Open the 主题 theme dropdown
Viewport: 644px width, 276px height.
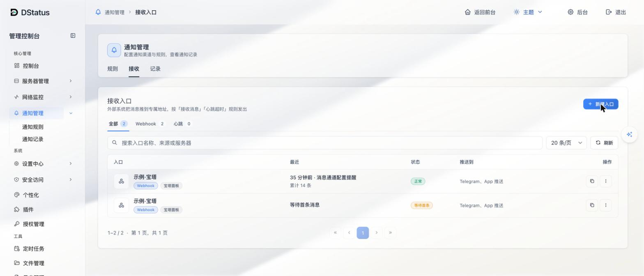click(528, 12)
